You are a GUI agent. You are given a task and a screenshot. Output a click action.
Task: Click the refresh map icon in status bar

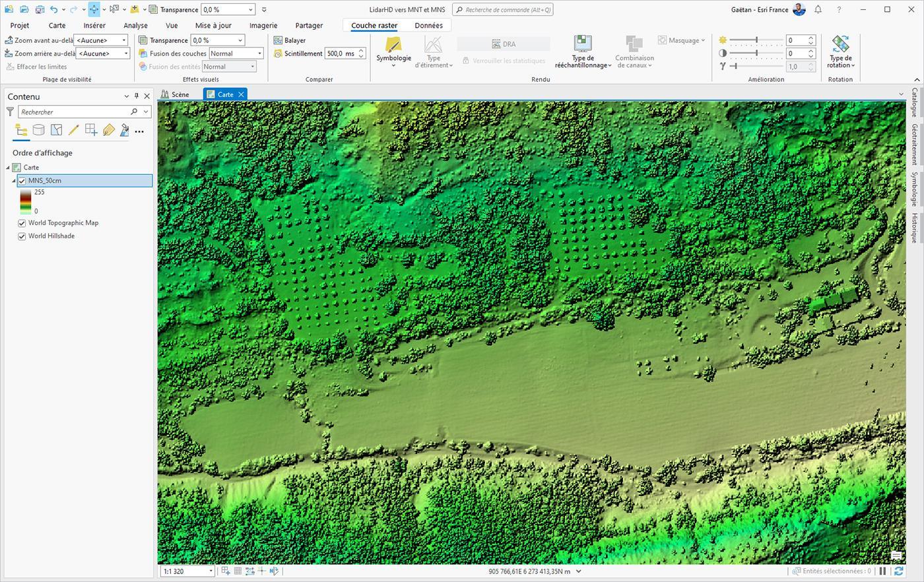click(x=899, y=571)
